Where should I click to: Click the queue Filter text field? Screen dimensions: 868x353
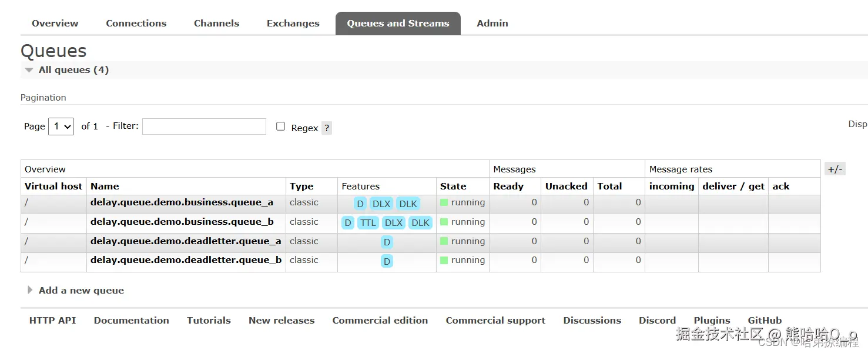[x=204, y=126]
